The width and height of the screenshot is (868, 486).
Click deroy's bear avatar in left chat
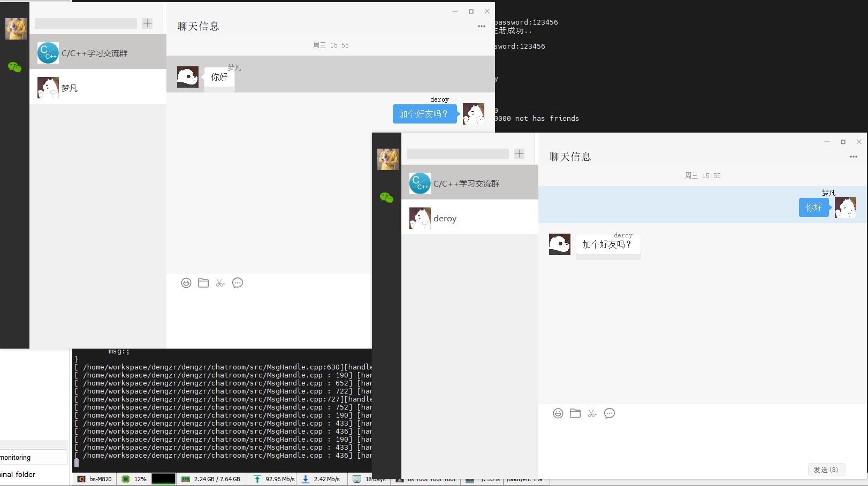474,114
